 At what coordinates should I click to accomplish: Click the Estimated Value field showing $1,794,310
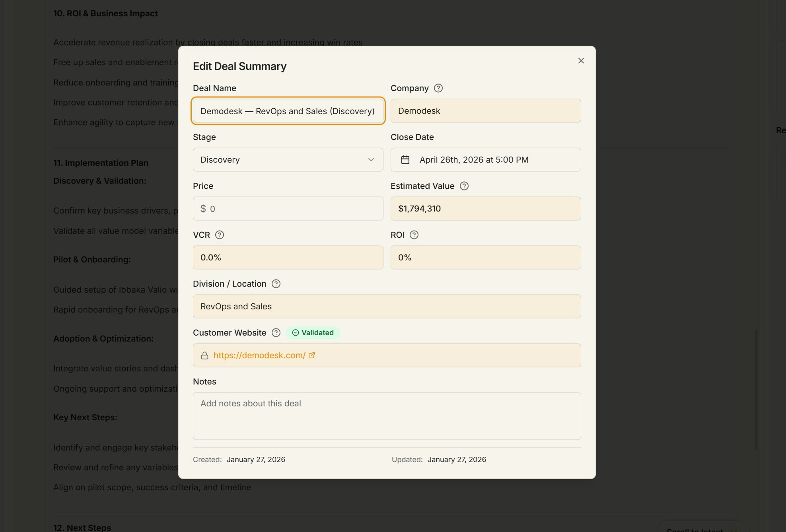coord(485,208)
